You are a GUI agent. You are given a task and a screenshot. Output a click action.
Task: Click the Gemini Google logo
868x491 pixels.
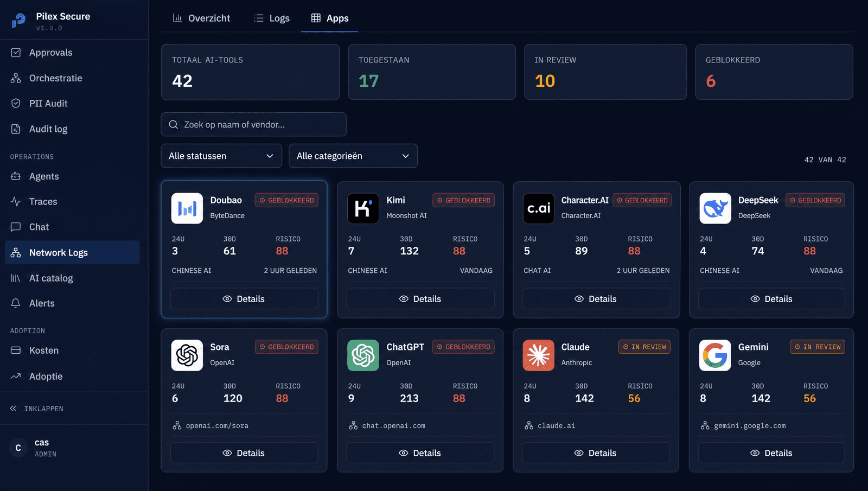(715, 355)
